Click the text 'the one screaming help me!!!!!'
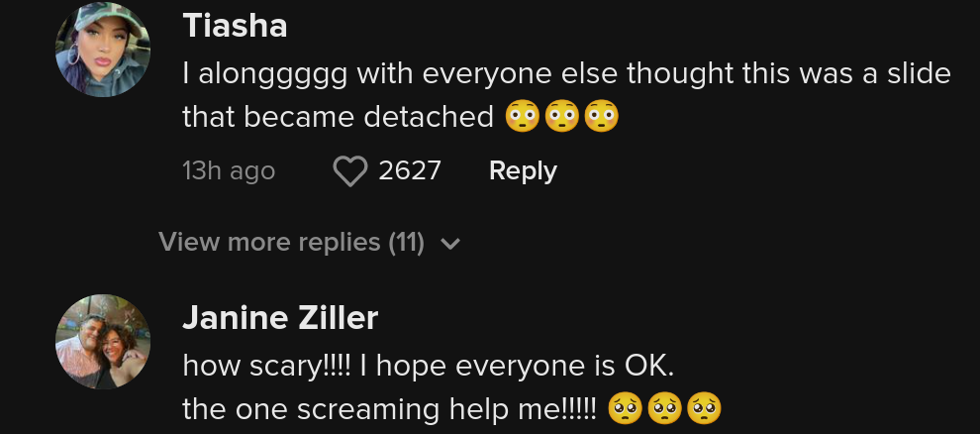This screenshot has height=434, width=980. [x=390, y=409]
